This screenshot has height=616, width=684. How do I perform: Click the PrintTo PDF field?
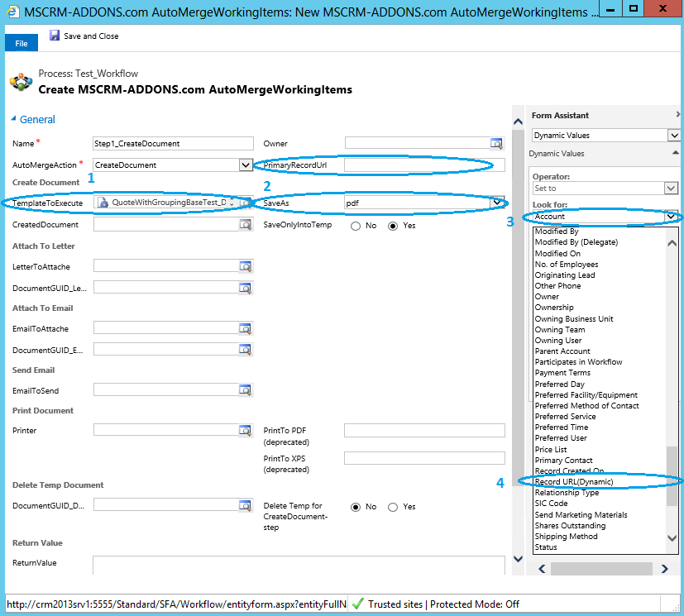pyautogui.click(x=424, y=430)
